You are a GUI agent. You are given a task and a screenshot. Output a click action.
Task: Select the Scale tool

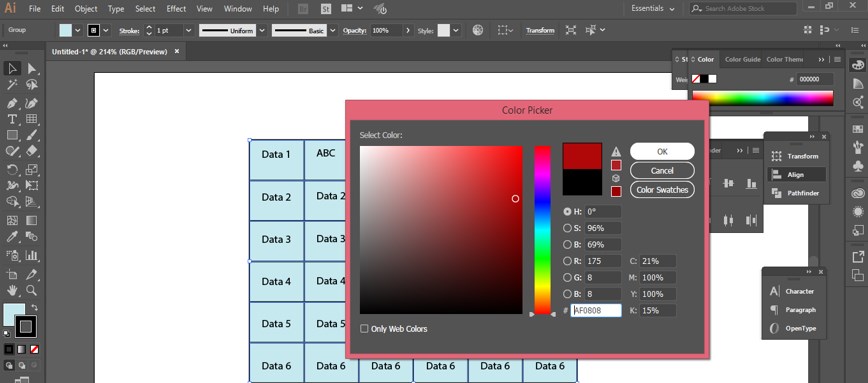coord(32,170)
